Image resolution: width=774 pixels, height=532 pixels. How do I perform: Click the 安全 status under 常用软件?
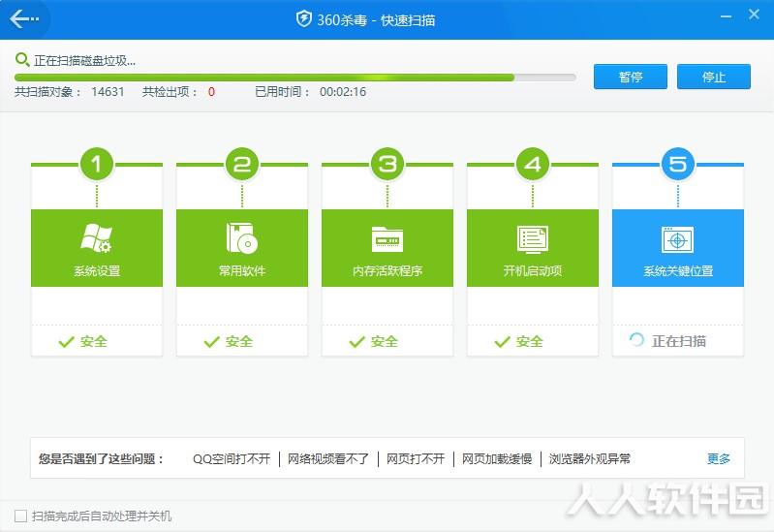tap(239, 341)
